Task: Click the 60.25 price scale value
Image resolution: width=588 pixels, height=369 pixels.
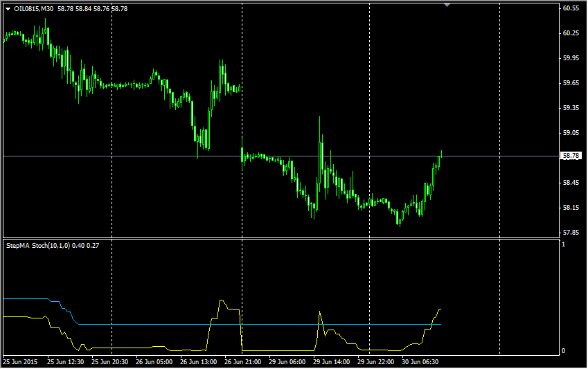Action: point(571,33)
